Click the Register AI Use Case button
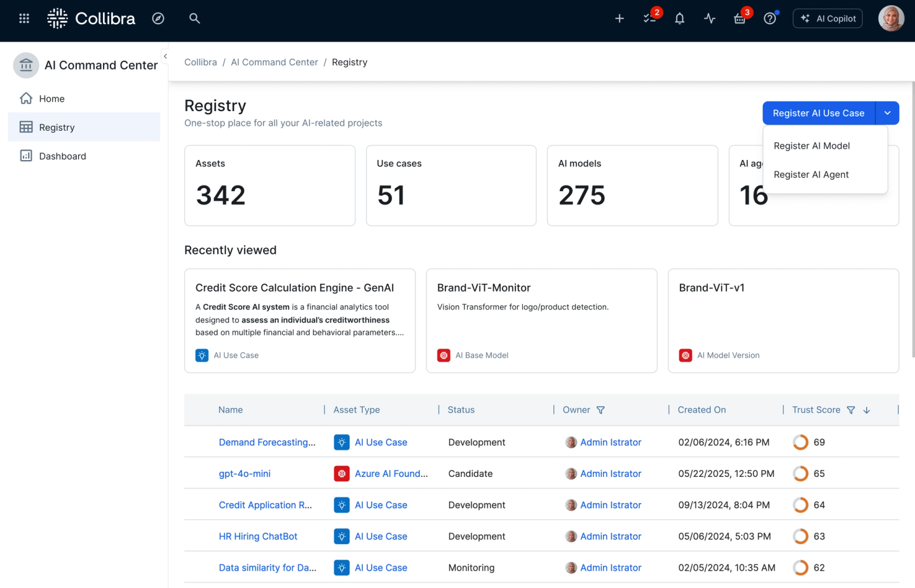The width and height of the screenshot is (915, 588). (x=818, y=113)
